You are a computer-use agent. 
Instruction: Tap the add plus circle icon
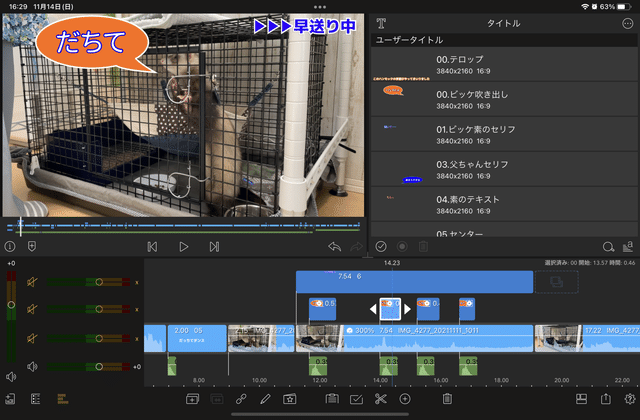pyautogui.click(x=405, y=399)
